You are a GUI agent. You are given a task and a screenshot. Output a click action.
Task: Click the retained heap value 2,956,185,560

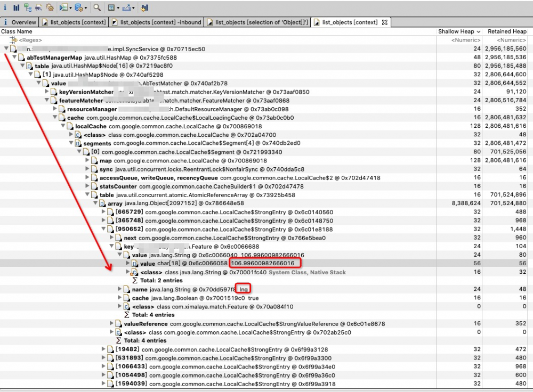tap(505, 48)
